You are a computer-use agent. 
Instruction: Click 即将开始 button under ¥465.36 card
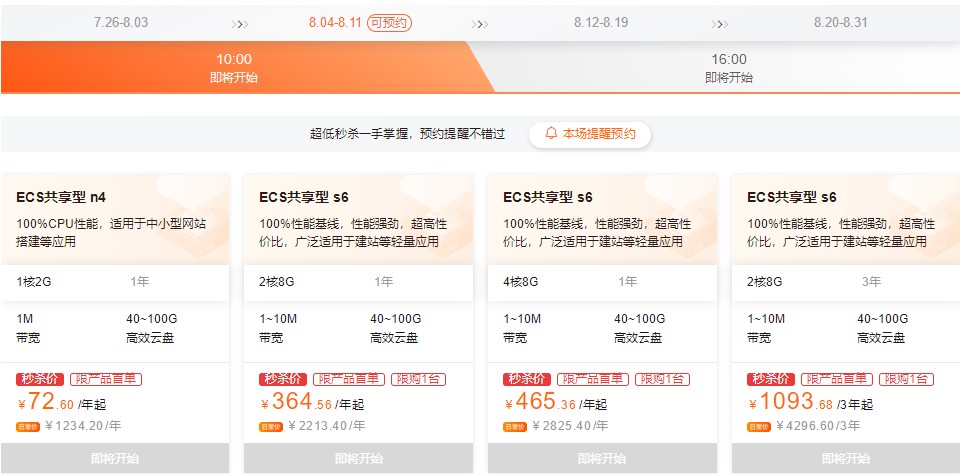[602, 458]
